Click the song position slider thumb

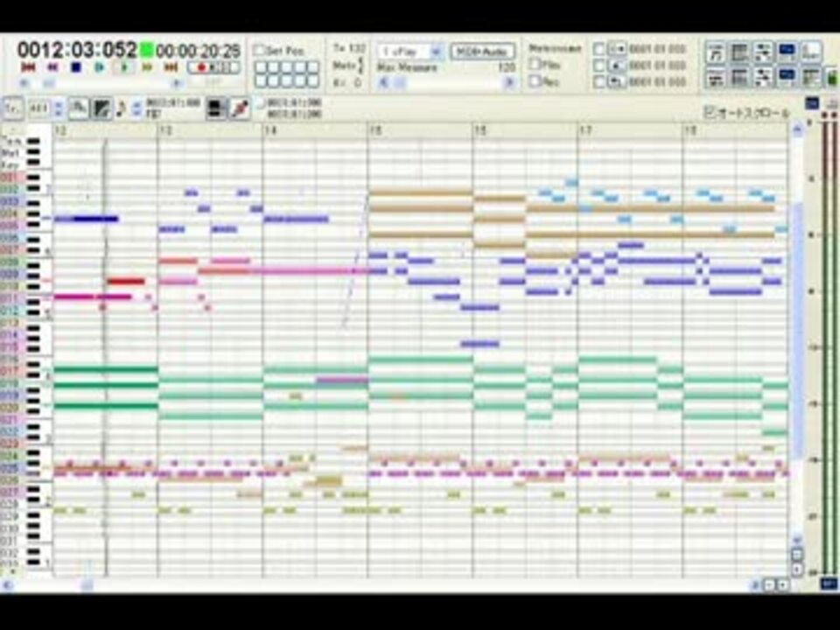tap(48, 83)
